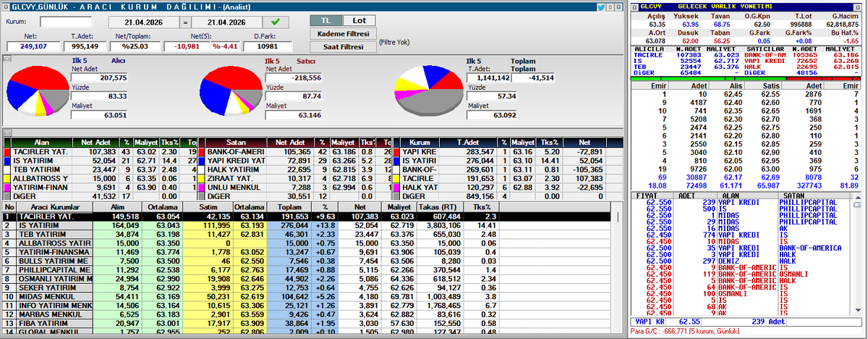Pick red swatch beside BANK-OF-AMERI seller
Viewport: 868px width, 339px height.
[x=202, y=153]
